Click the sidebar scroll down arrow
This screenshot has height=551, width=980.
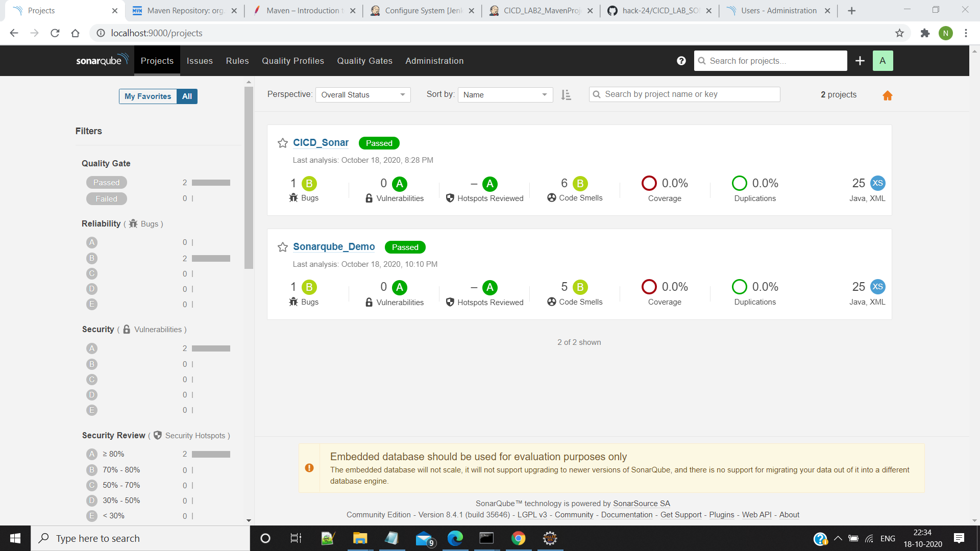[x=249, y=520]
